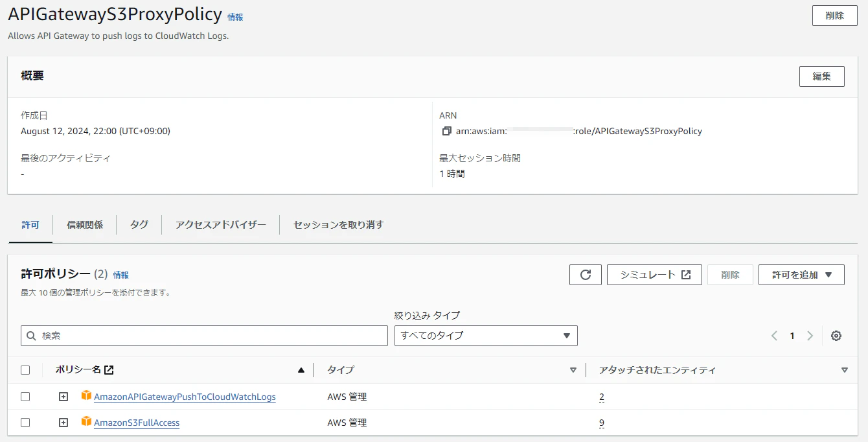
Task: Click the 最後のアクティビティ label
Action: point(65,158)
